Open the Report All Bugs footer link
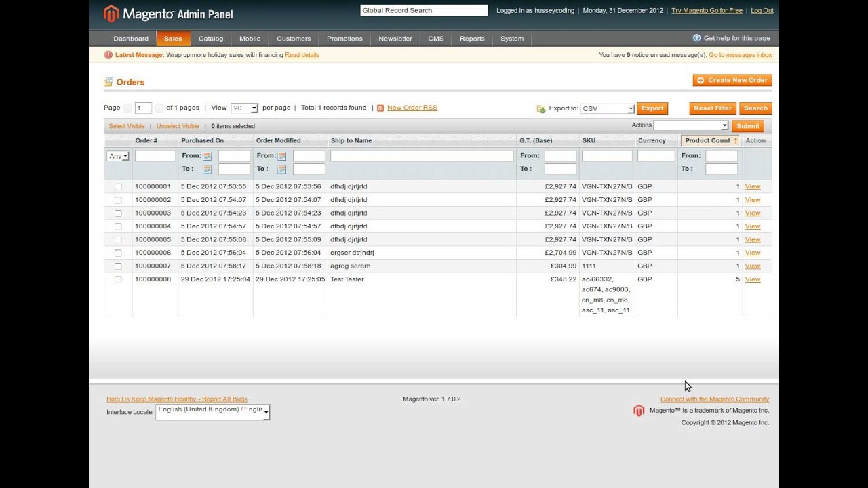868x488 pixels. coord(177,399)
